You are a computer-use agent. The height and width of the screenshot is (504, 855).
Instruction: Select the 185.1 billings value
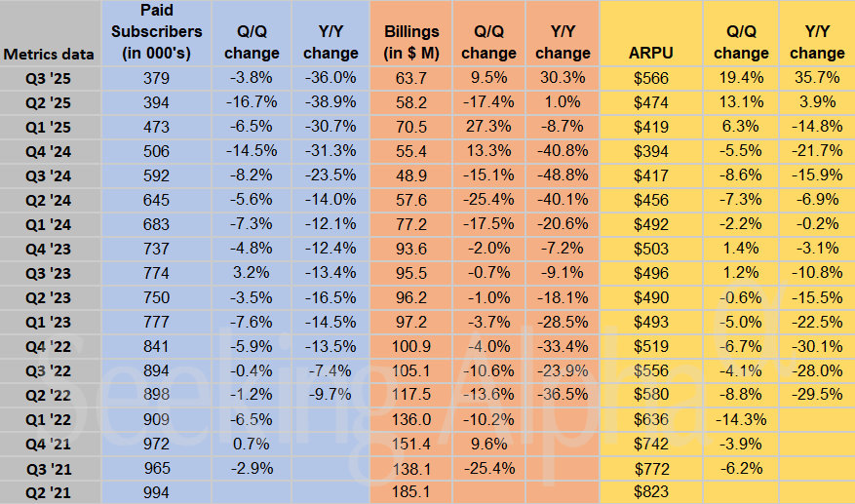(x=411, y=492)
